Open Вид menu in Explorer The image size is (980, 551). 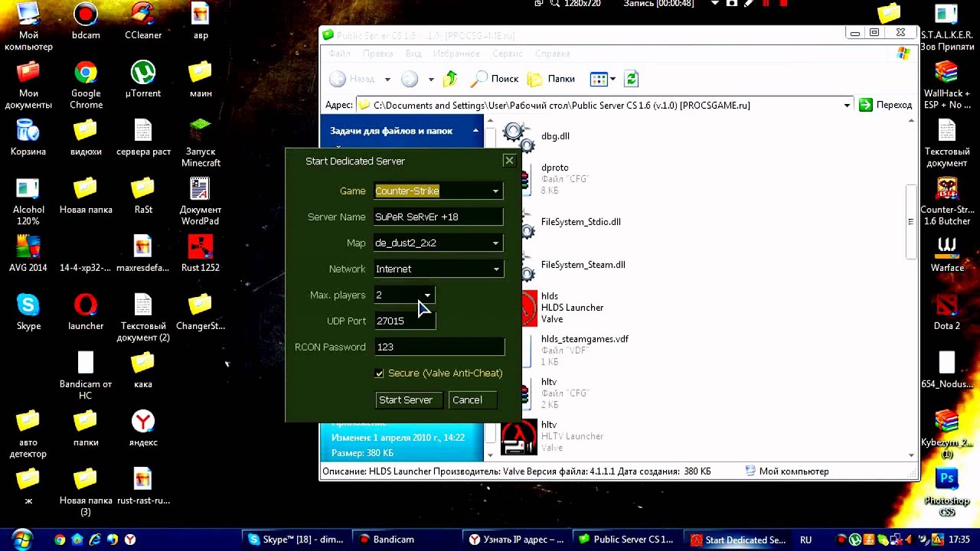click(413, 54)
